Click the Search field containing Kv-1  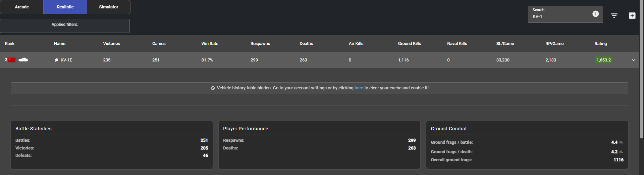(558, 16)
